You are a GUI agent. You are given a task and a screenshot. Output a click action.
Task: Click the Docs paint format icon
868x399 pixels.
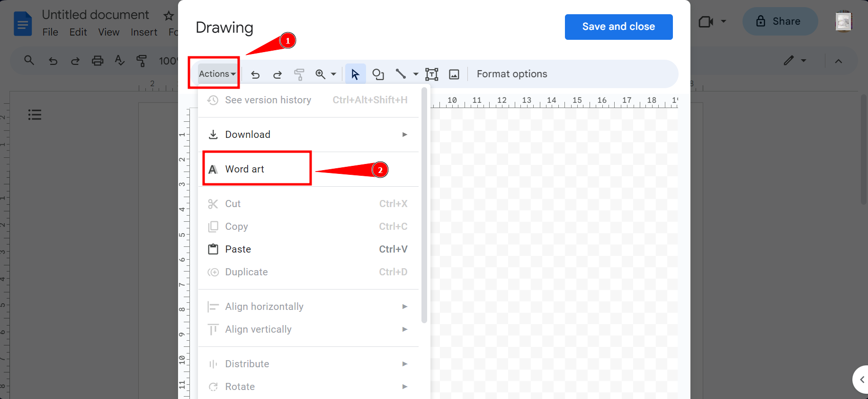click(x=141, y=61)
